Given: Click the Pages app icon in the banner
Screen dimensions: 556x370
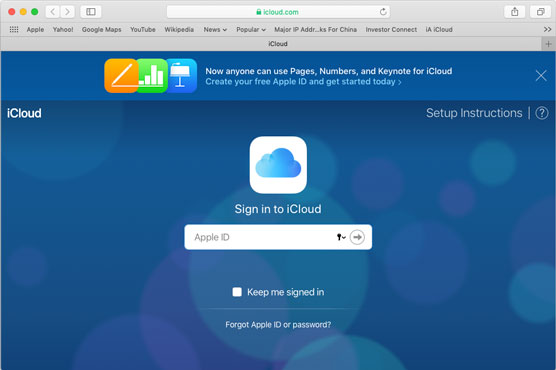Looking at the screenshot, I should click(121, 76).
